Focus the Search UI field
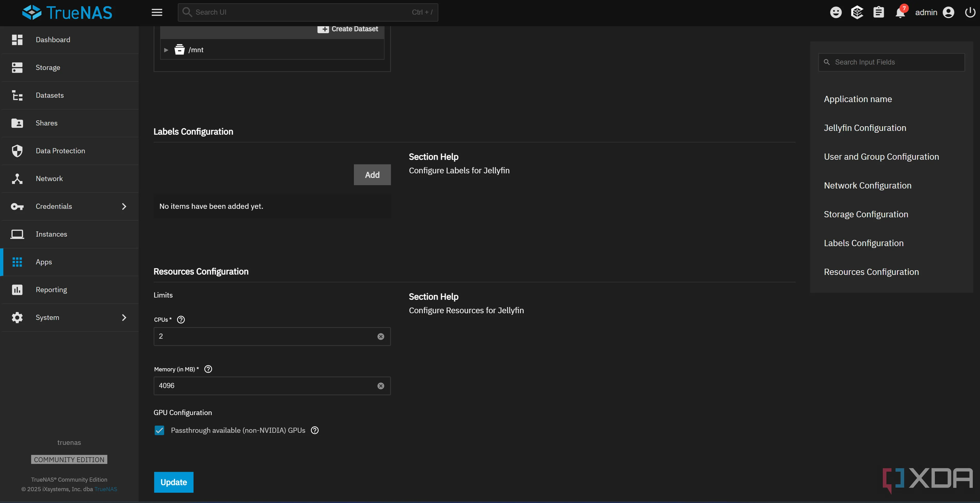Screen dimensions: 980x503 coord(308,12)
